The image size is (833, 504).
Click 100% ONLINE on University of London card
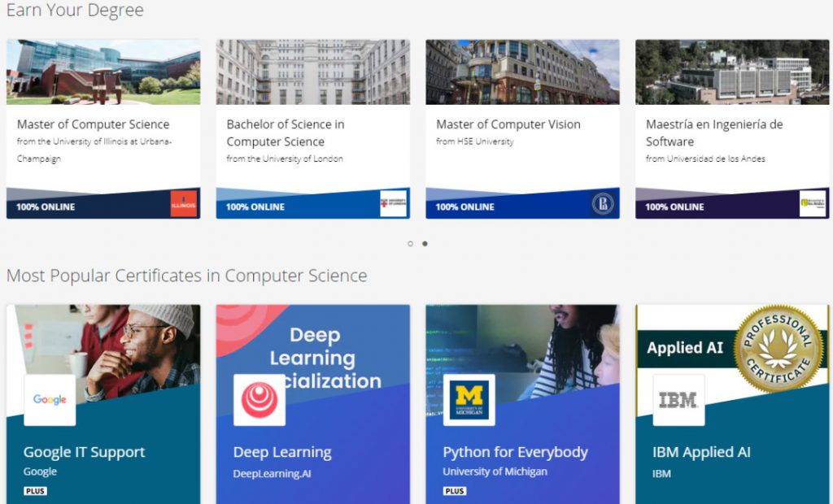pos(255,207)
